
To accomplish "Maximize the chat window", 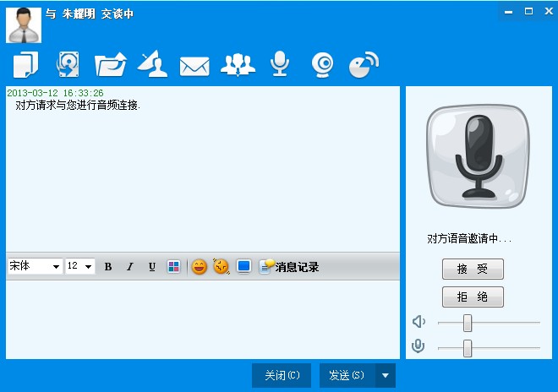I will pos(528,11).
